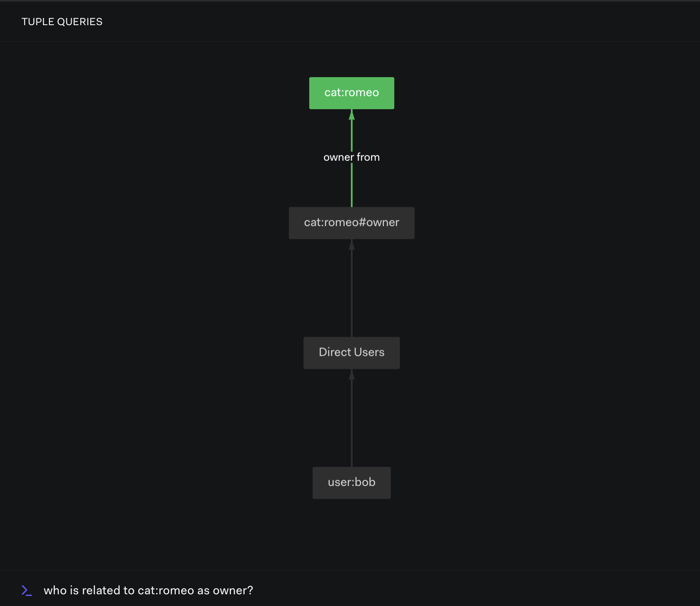Image resolution: width=700 pixels, height=606 pixels.
Task: Select the green cat:romeo node
Action: [x=352, y=93]
